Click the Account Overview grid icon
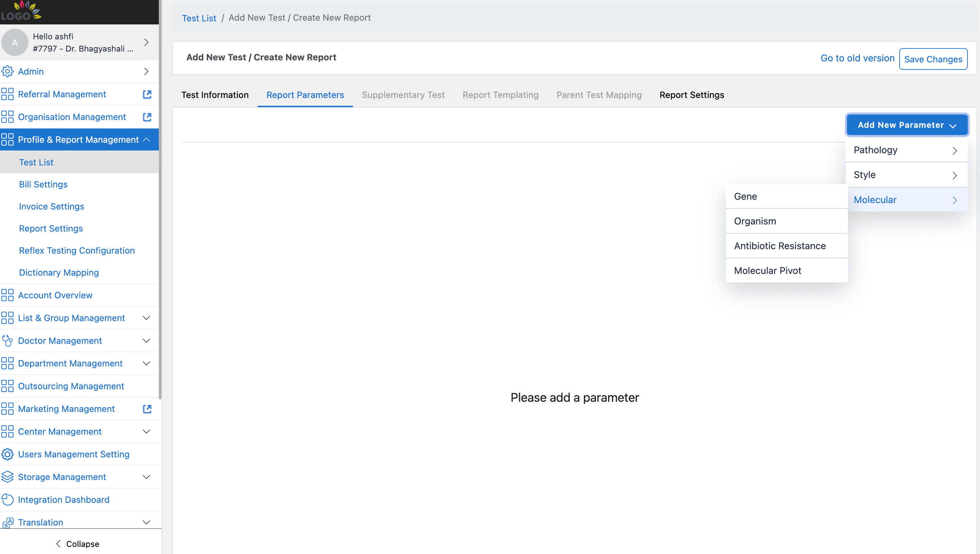 click(x=7, y=295)
